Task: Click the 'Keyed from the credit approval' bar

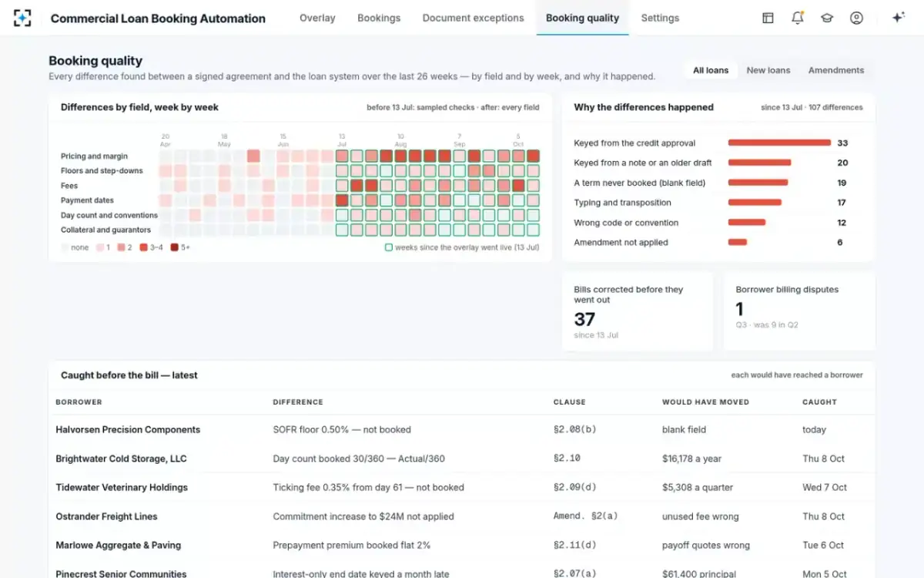Action: coord(779,143)
